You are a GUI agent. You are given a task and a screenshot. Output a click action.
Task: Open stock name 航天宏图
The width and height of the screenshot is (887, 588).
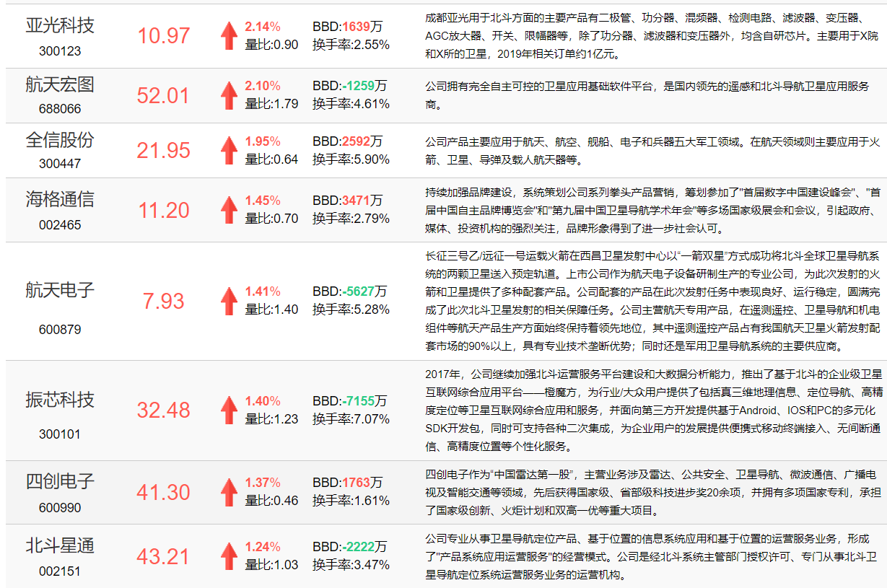click(60, 85)
